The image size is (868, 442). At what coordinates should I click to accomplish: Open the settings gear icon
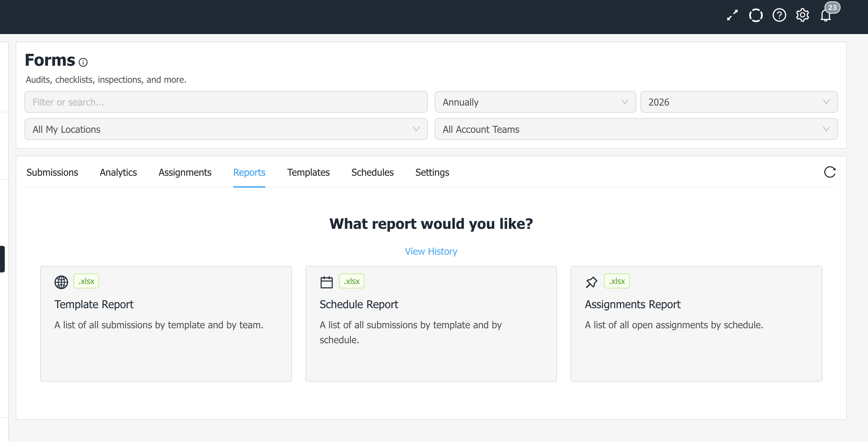(802, 15)
